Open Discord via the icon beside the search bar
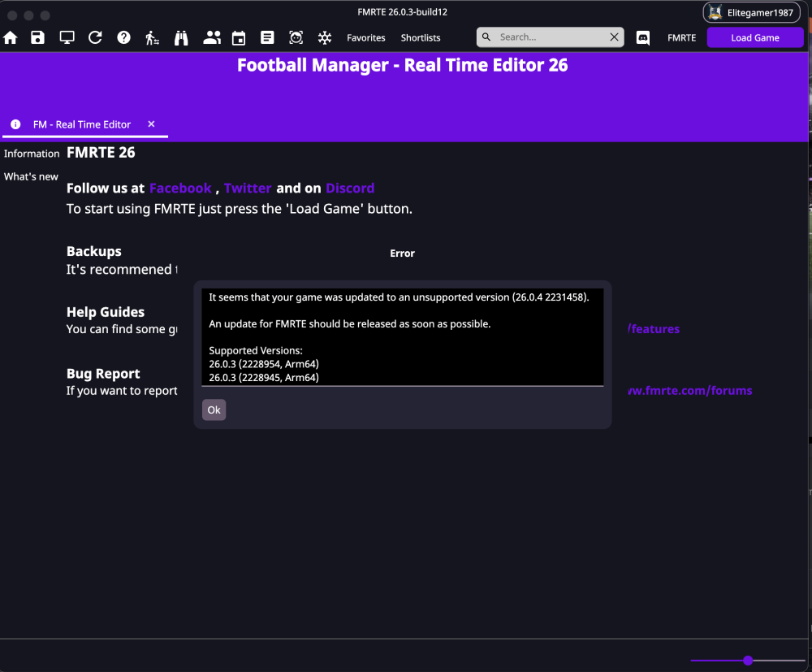The height and width of the screenshot is (672, 812). 642,37
